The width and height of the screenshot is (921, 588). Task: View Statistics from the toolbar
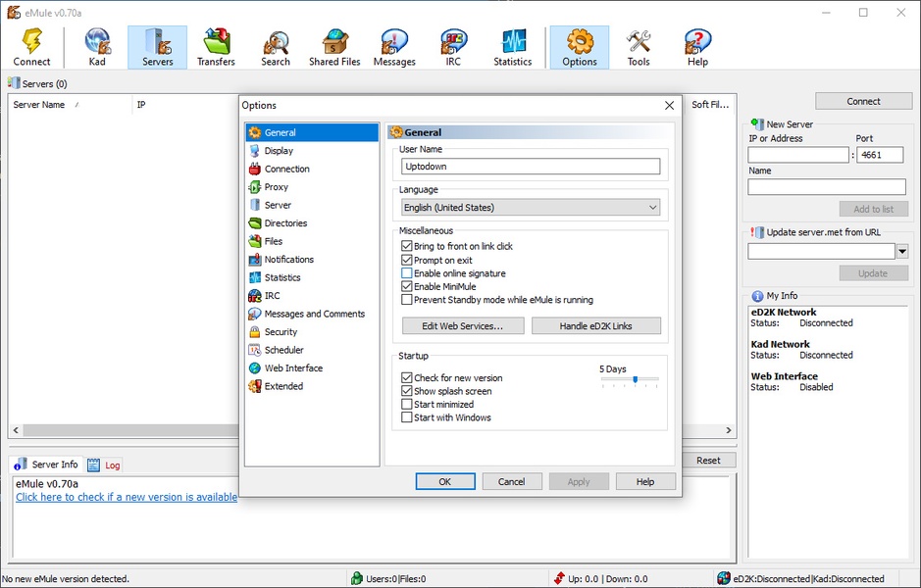coord(512,47)
